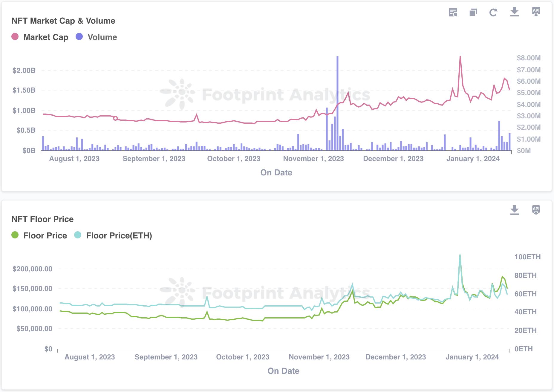This screenshot has height=392, width=554.
Task: Hide the Floor Price series via legend
Action: pyautogui.click(x=45, y=235)
